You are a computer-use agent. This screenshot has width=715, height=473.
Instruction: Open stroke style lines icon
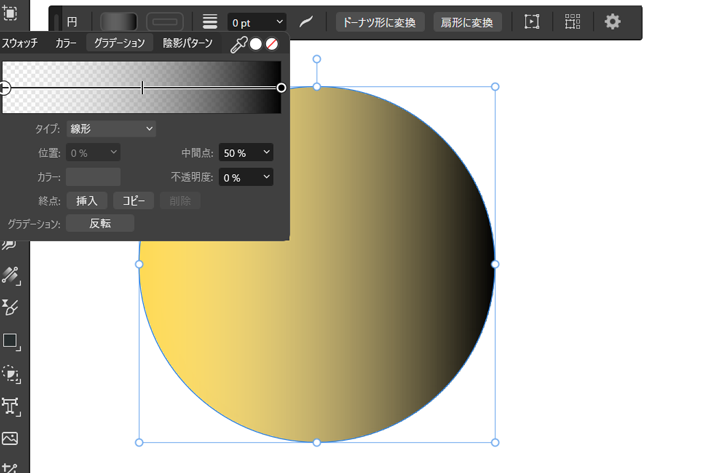(210, 21)
